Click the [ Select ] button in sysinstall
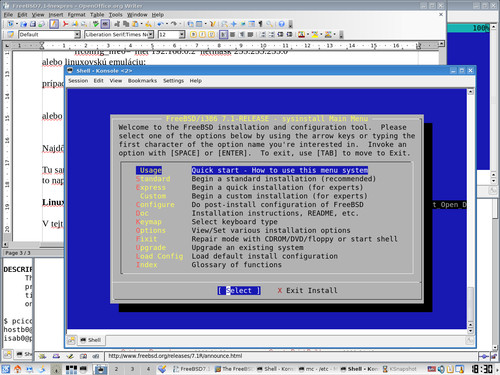This screenshot has width=500, height=375. coord(239,290)
